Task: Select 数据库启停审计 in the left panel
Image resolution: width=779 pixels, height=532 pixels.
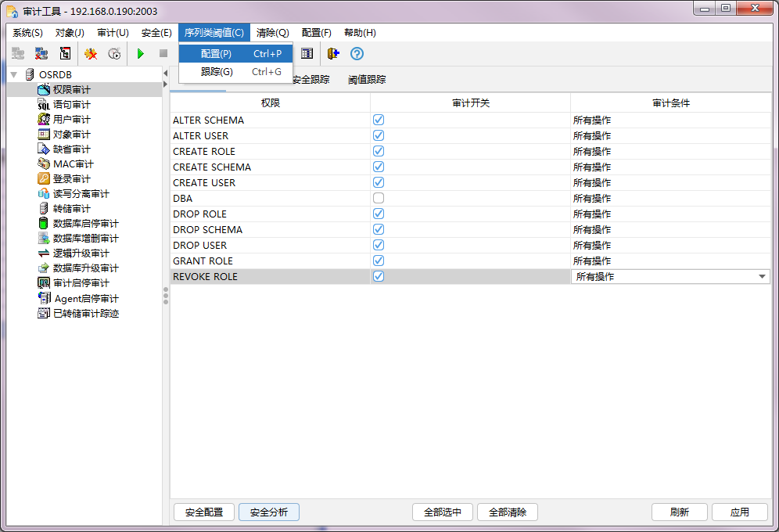Action: click(76, 223)
